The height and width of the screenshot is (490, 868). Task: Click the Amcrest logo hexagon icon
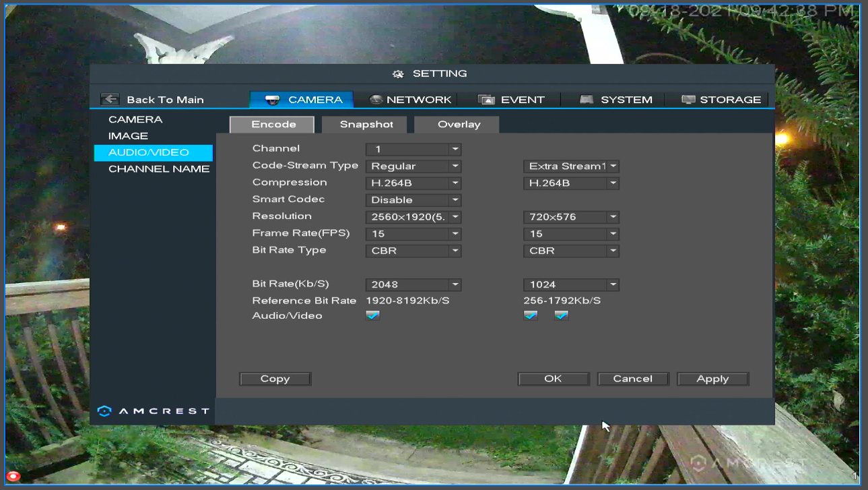[x=104, y=410]
